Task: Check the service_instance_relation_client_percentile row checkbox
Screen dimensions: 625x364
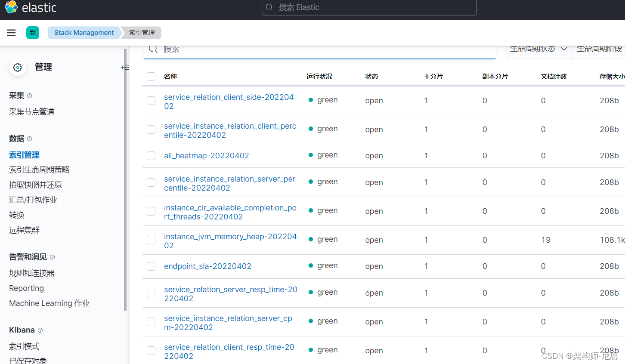Action: tap(151, 130)
